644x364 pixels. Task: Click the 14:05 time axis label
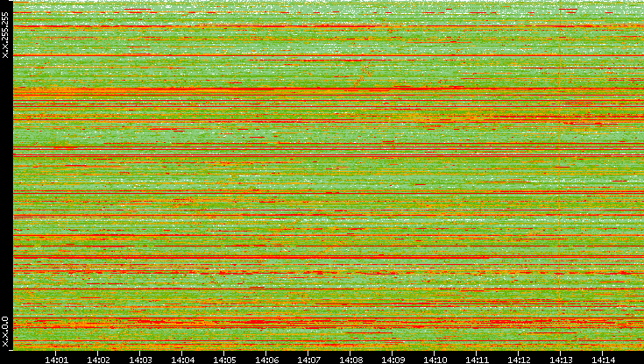tap(224, 360)
